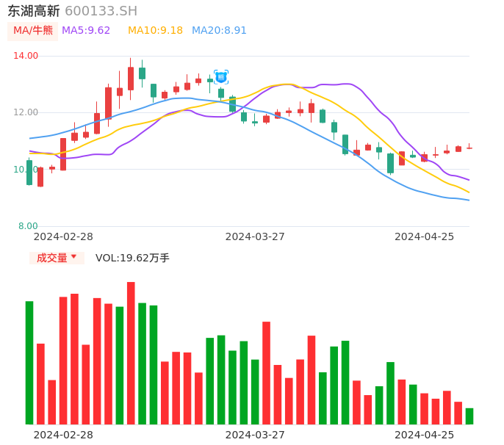Viewport: 504px width, 445px height.
Task: Click the tallest red volume bar
Action: click(131, 352)
